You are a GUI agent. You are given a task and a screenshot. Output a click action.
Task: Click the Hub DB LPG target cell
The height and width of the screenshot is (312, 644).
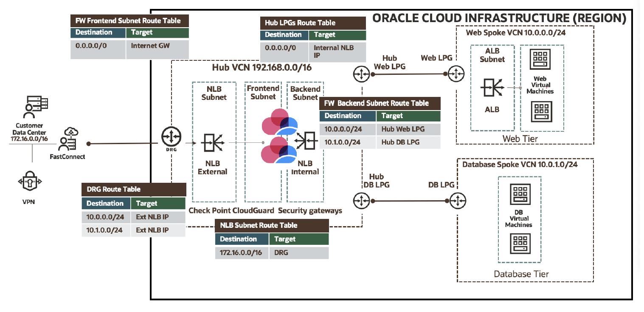point(408,142)
